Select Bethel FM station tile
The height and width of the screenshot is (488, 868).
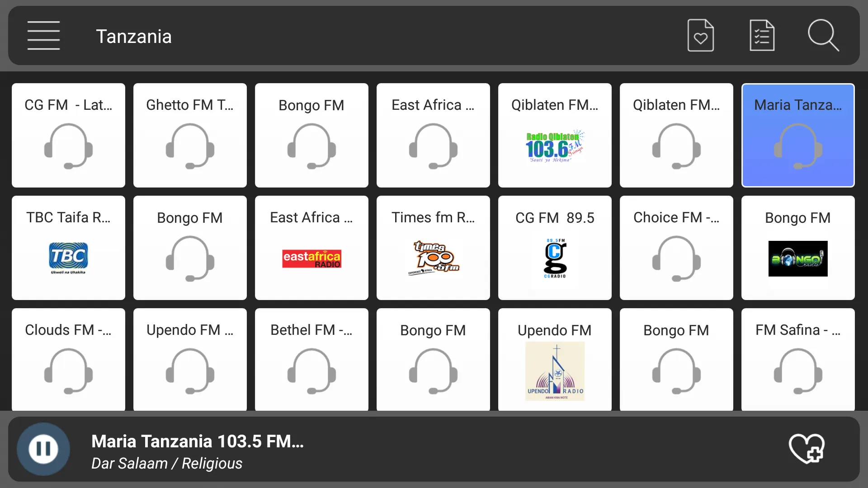(311, 360)
